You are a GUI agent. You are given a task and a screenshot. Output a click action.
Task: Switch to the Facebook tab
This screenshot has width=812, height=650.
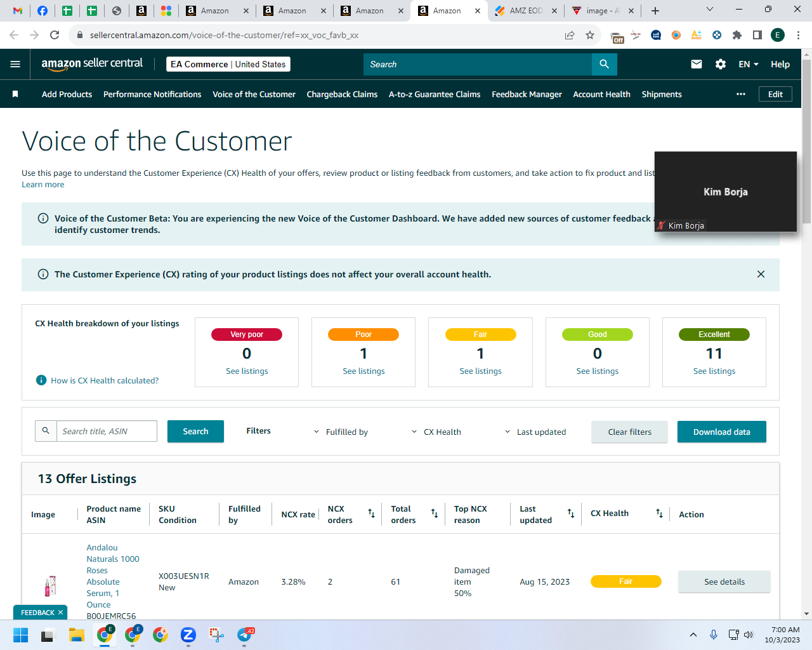click(x=43, y=11)
